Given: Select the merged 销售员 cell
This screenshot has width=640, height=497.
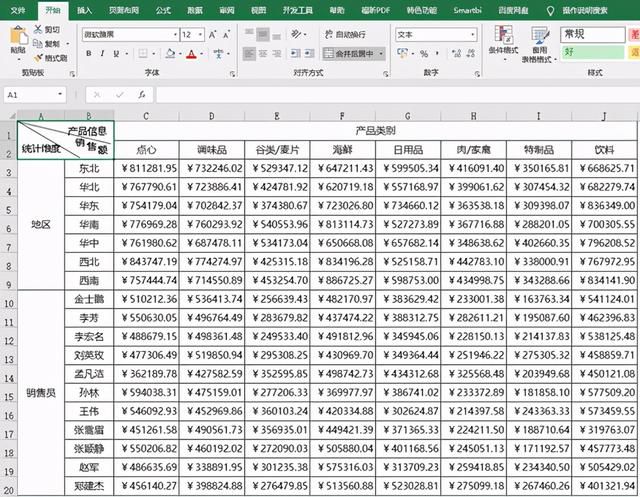Looking at the screenshot, I should point(41,393).
